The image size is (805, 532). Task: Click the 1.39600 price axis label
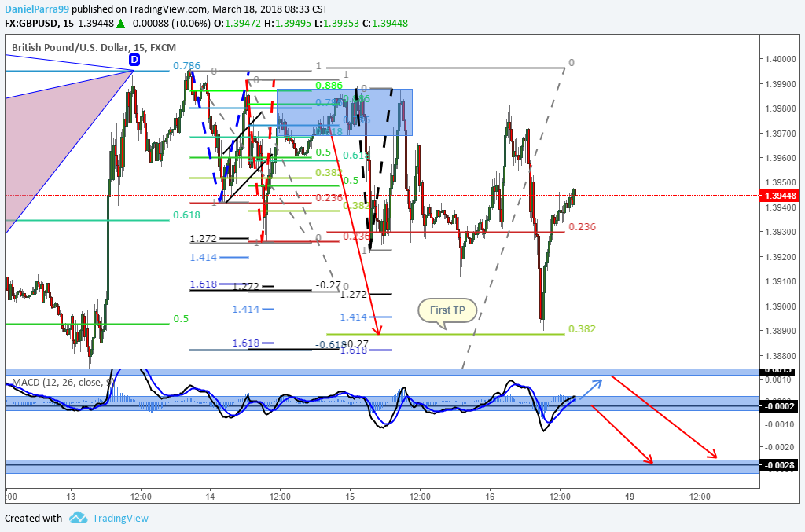pyautogui.click(x=781, y=157)
